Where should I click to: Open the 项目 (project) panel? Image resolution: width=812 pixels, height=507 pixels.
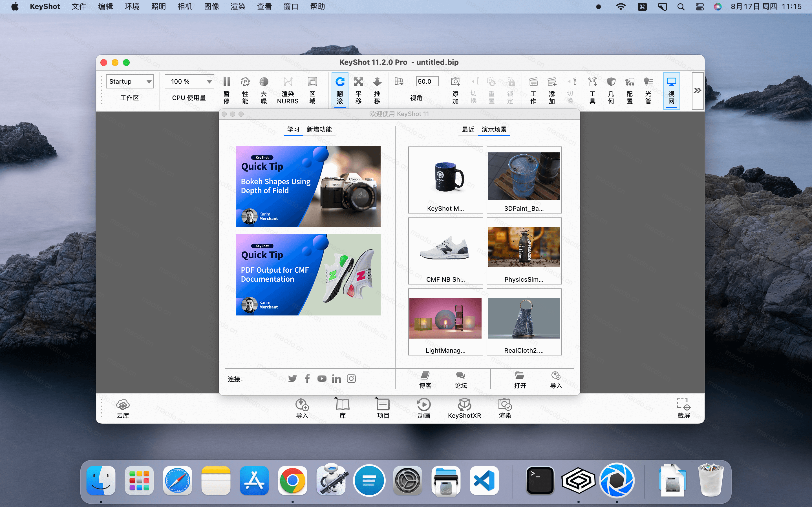(383, 407)
